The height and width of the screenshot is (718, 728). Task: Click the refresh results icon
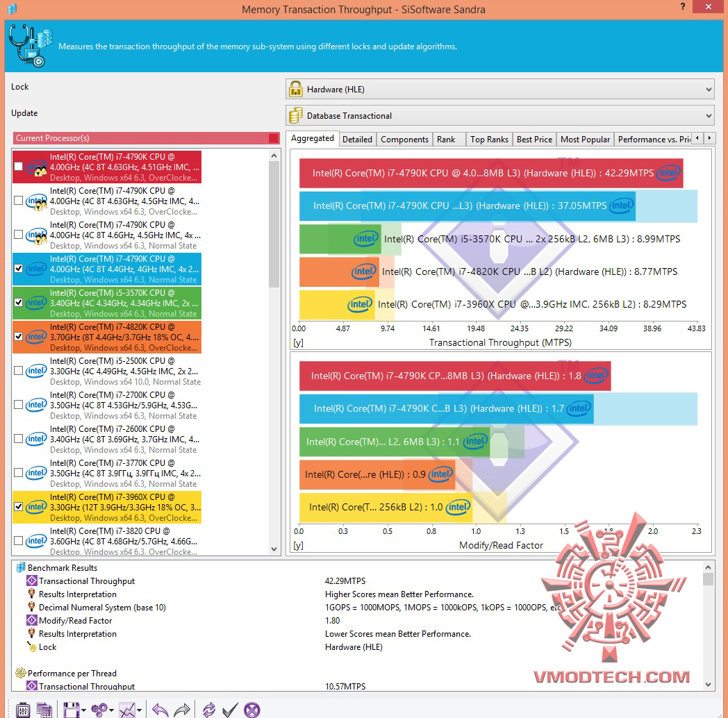pyautogui.click(x=209, y=710)
